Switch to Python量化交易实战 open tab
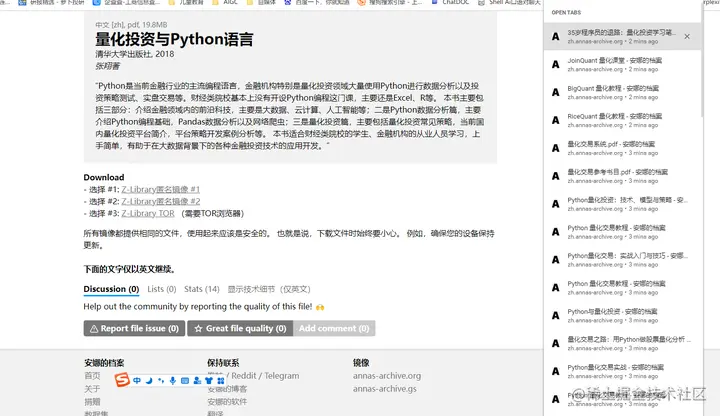This screenshot has height=416, width=720. coord(622,371)
